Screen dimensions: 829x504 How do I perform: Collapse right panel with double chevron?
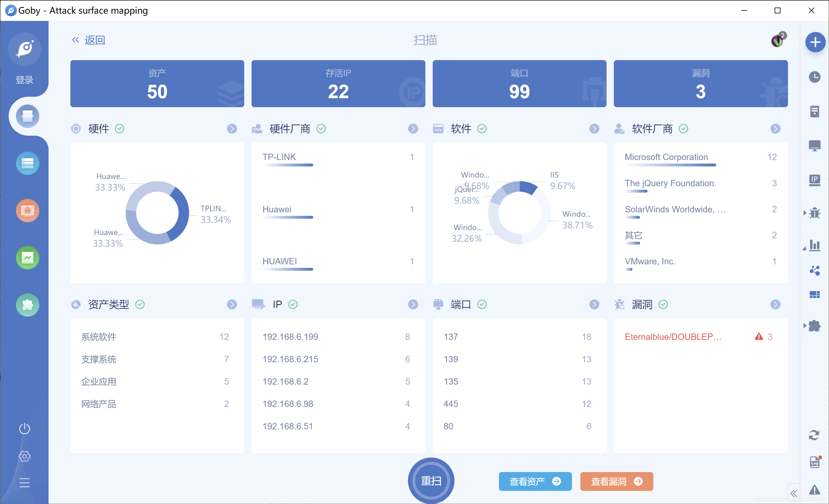pyautogui.click(x=794, y=493)
